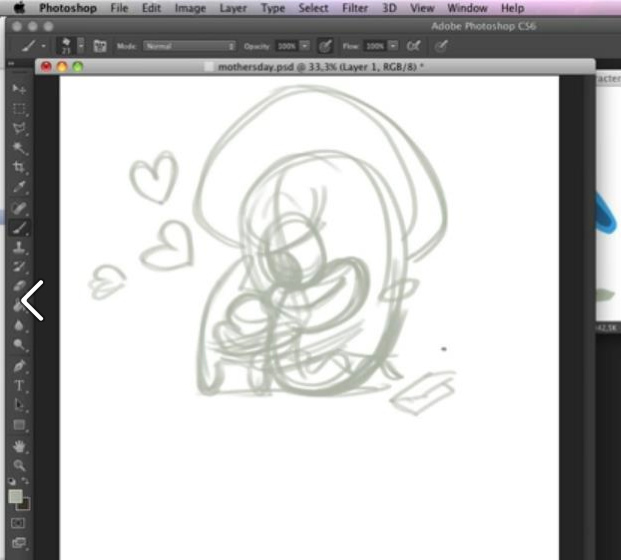Screen dimensions: 621x560
Task: Open the 3D menu
Action: 389,8
